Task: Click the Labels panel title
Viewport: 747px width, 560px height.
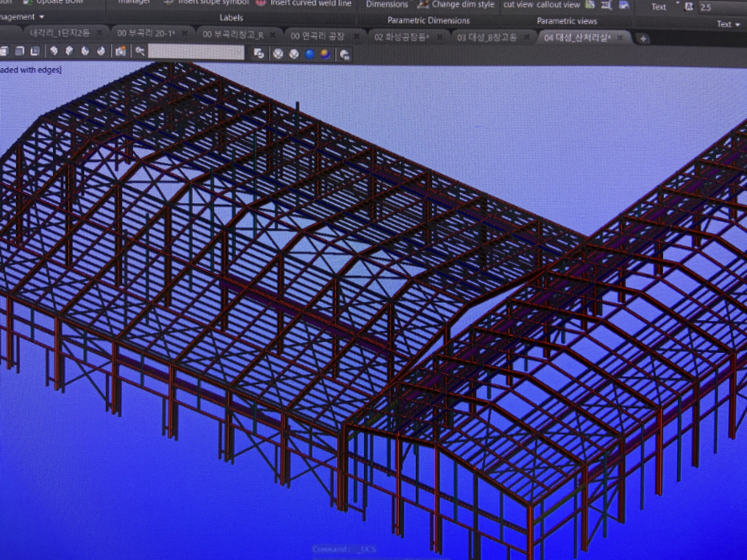Action: pos(231,18)
